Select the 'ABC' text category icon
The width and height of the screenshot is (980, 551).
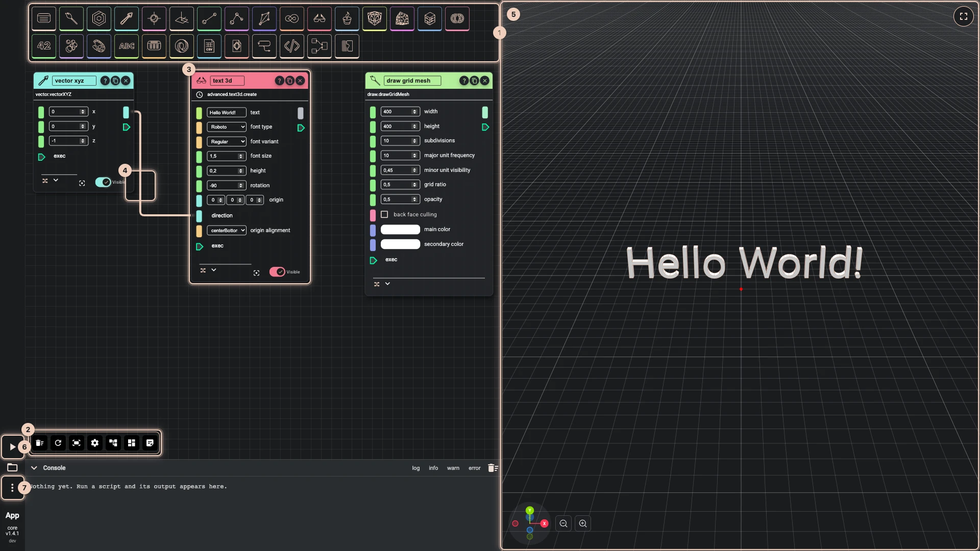click(x=127, y=46)
